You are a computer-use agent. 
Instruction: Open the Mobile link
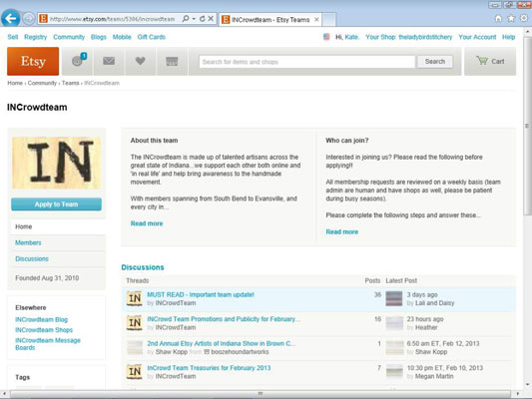[122, 37]
